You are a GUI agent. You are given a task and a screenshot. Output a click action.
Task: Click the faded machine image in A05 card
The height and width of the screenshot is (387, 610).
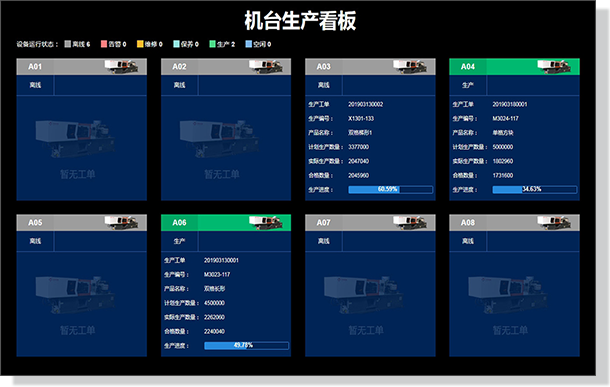point(75,295)
